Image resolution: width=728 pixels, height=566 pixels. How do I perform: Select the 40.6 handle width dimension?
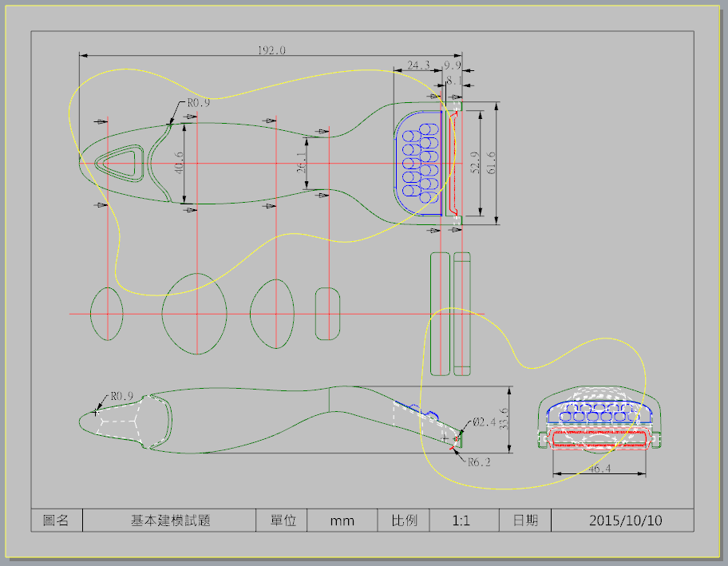point(180,163)
